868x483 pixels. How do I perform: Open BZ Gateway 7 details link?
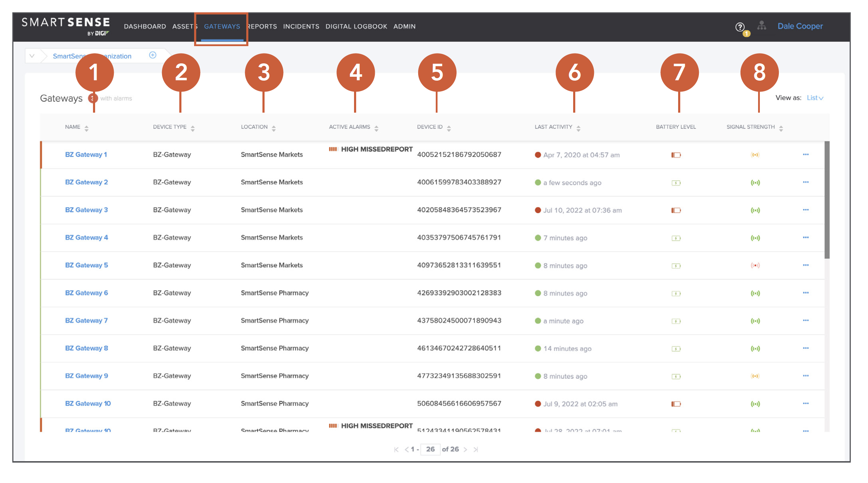(x=86, y=320)
